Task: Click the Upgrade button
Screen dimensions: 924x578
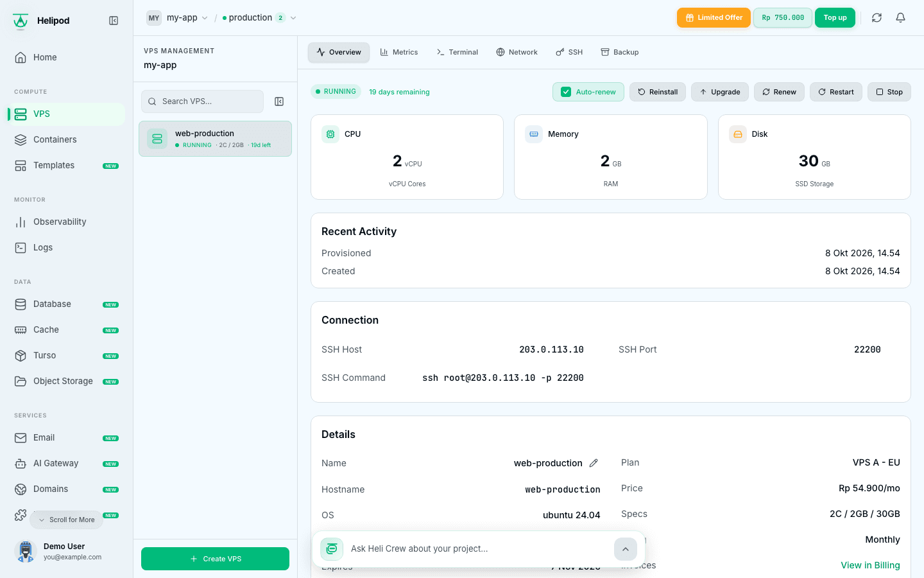Action: (720, 92)
